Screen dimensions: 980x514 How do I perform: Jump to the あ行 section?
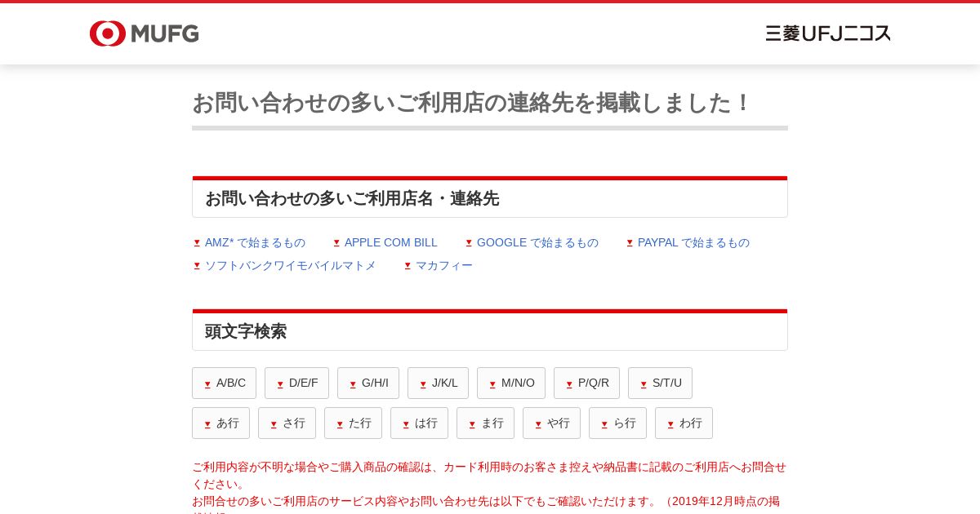click(220, 423)
